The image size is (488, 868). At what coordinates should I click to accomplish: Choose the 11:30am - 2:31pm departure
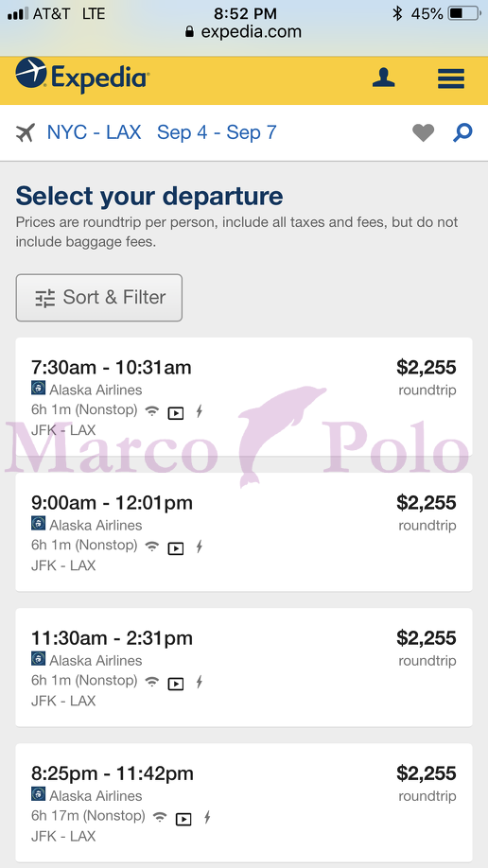tap(244, 667)
